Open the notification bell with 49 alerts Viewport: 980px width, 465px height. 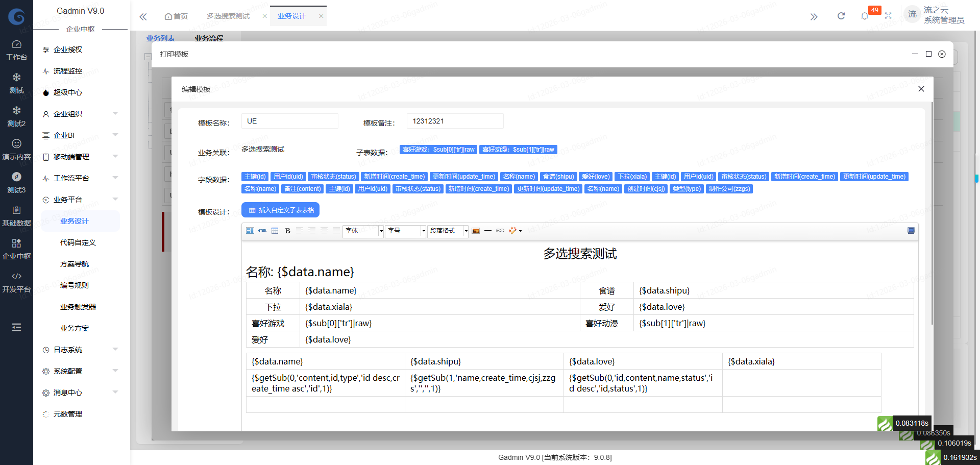[865, 15]
